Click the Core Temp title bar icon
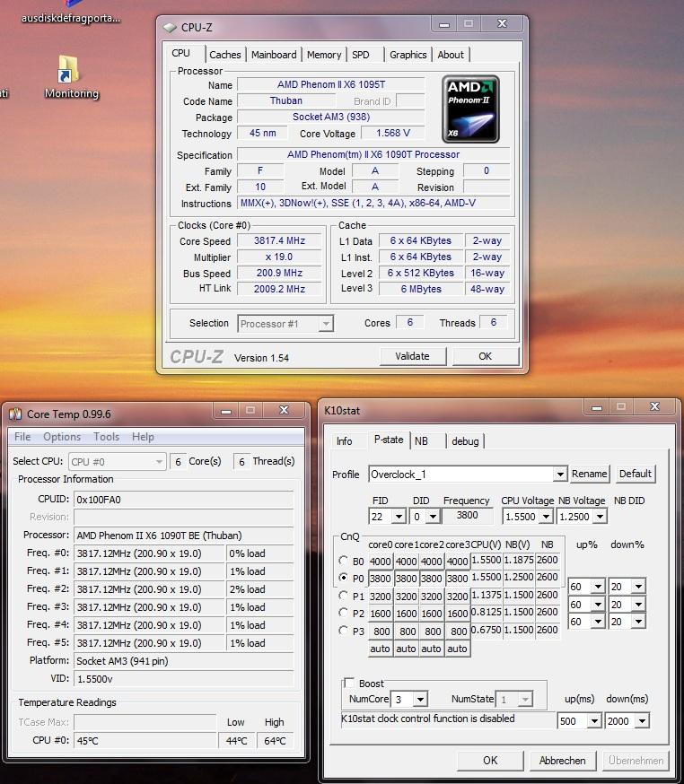Viewport: 684px width, 784px height. point(15,414)
